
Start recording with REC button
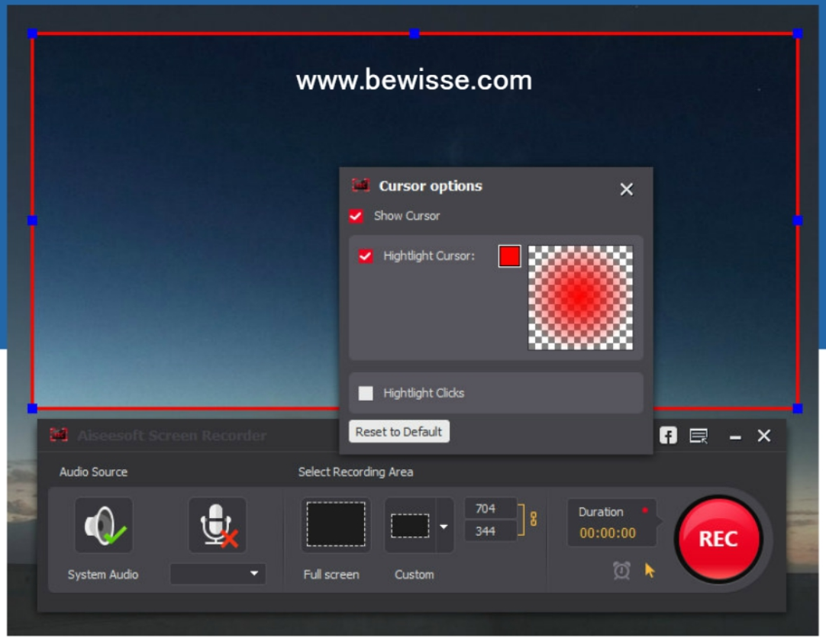click(x=719, y=539)
